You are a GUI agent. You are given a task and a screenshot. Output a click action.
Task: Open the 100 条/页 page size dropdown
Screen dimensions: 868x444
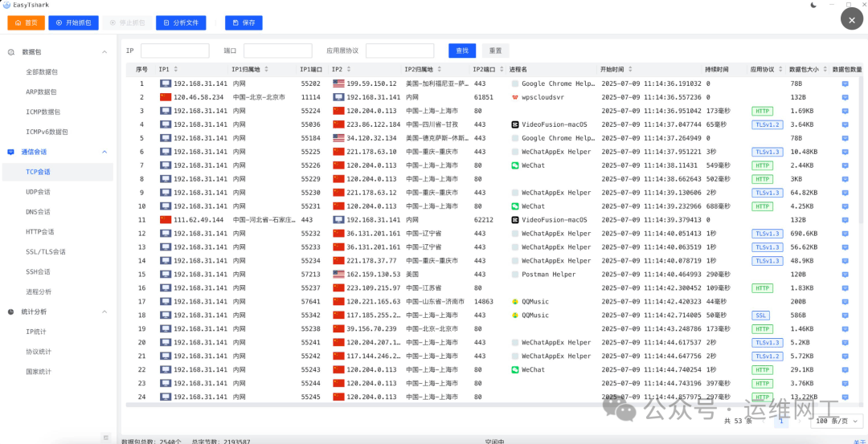point(836,421)
